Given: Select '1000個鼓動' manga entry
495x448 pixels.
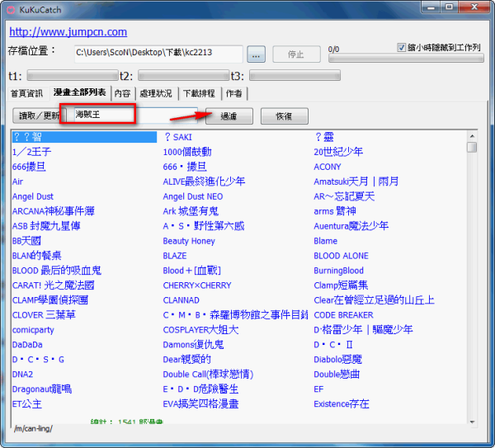Looking at the screenshot, I should click(187, 152).
